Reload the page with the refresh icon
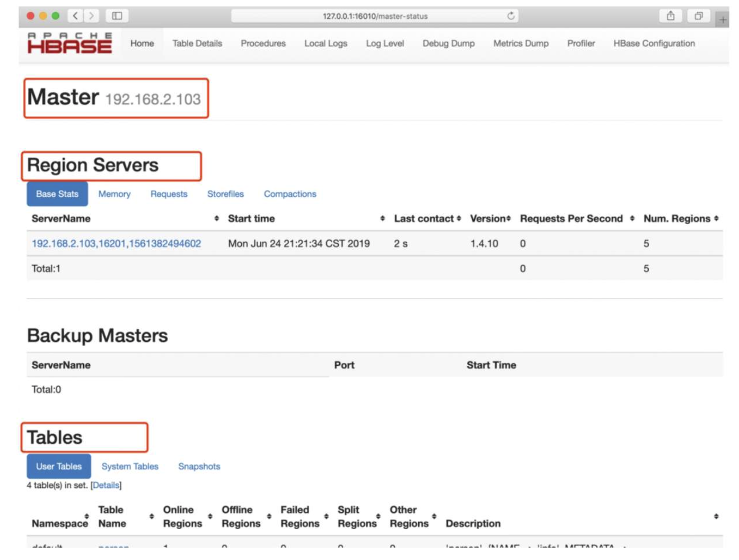Screen dimensions: 739x560 pyautogui.click(x=511, y=16)
